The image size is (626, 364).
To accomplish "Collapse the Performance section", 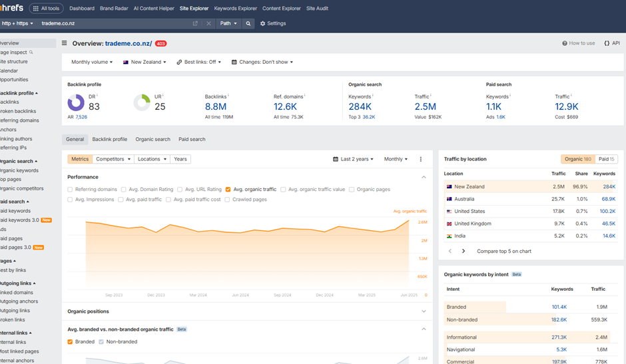I will tap(424, 177).
